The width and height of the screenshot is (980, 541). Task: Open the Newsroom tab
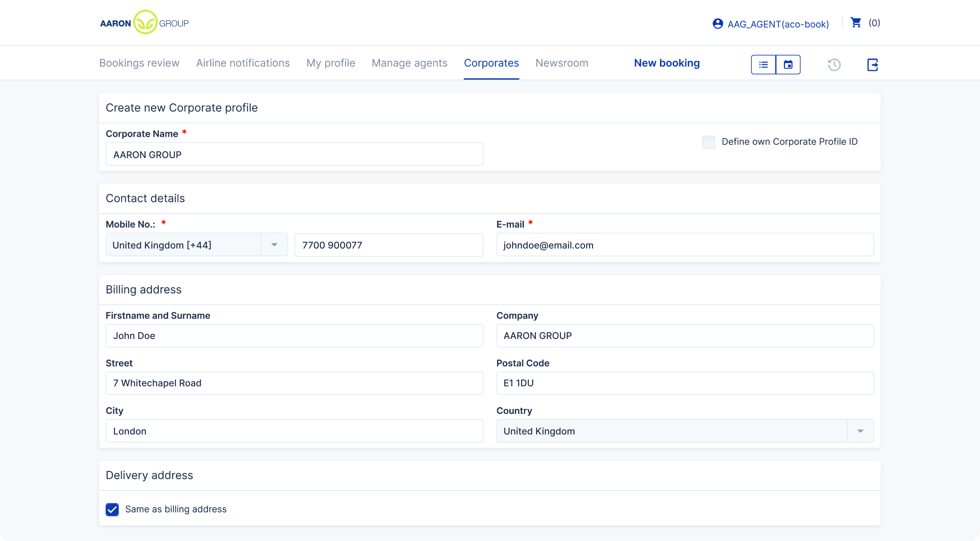click(562, 63)
